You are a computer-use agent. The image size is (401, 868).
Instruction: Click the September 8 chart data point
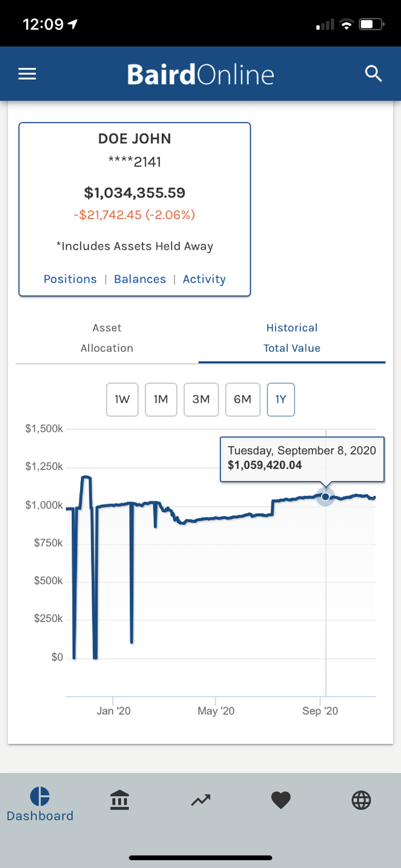(325, 497)
